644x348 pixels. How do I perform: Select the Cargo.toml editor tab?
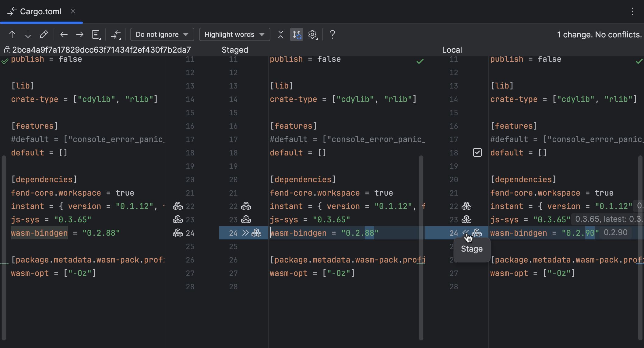coord(40,12)
